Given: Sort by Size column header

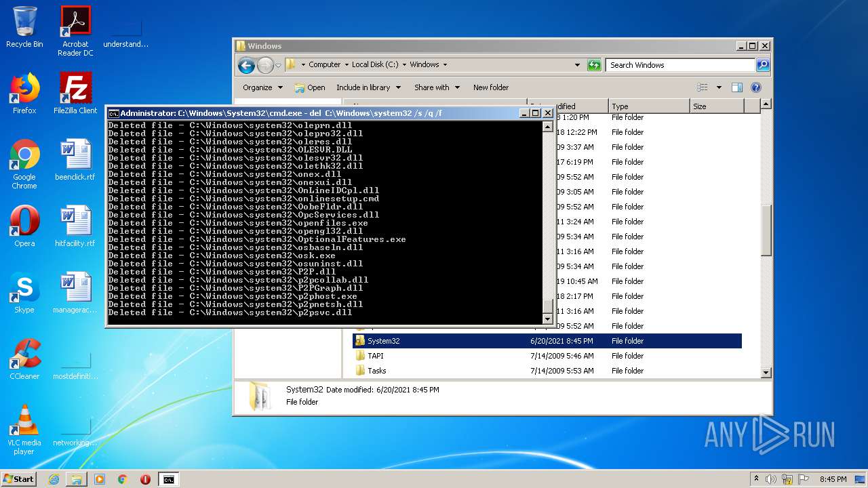Looking at the screenshot, I should [717, 106].
